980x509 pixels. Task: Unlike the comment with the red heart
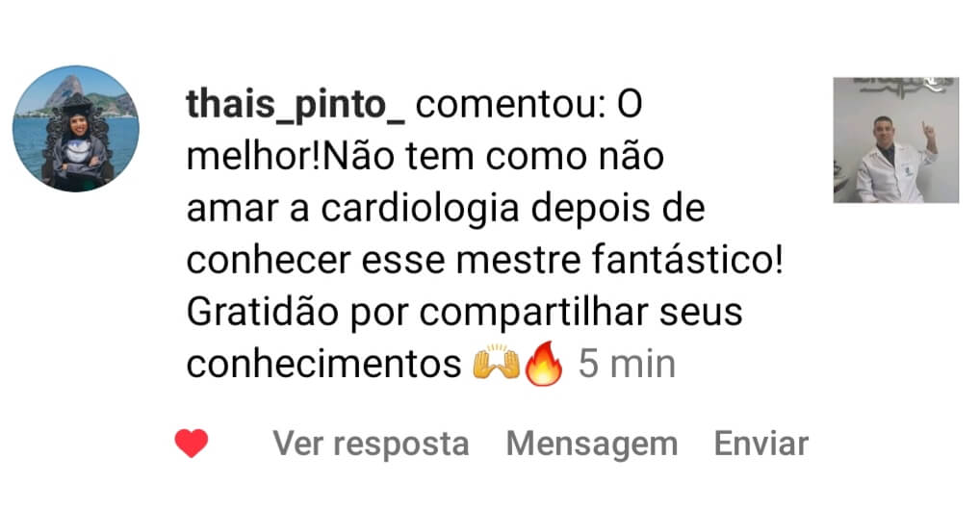(192, 444)
